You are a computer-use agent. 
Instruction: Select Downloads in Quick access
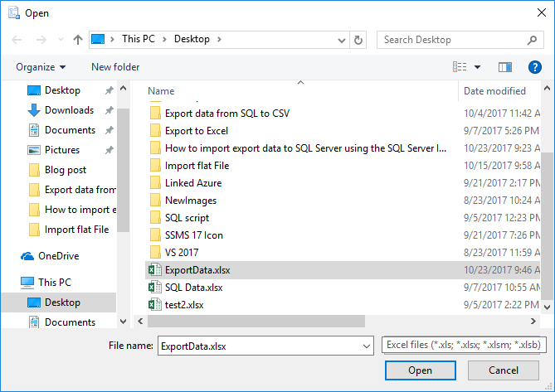(x=69, y=110)
